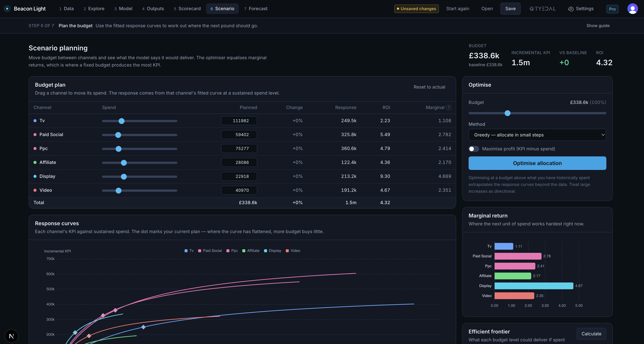Click the Paid Social spend slider handle

[x=118, y=135]
